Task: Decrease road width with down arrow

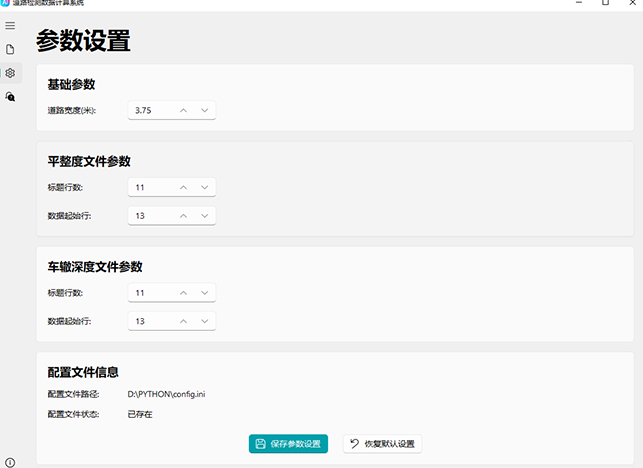Action: pyautogui.click(x=204, y=110)
